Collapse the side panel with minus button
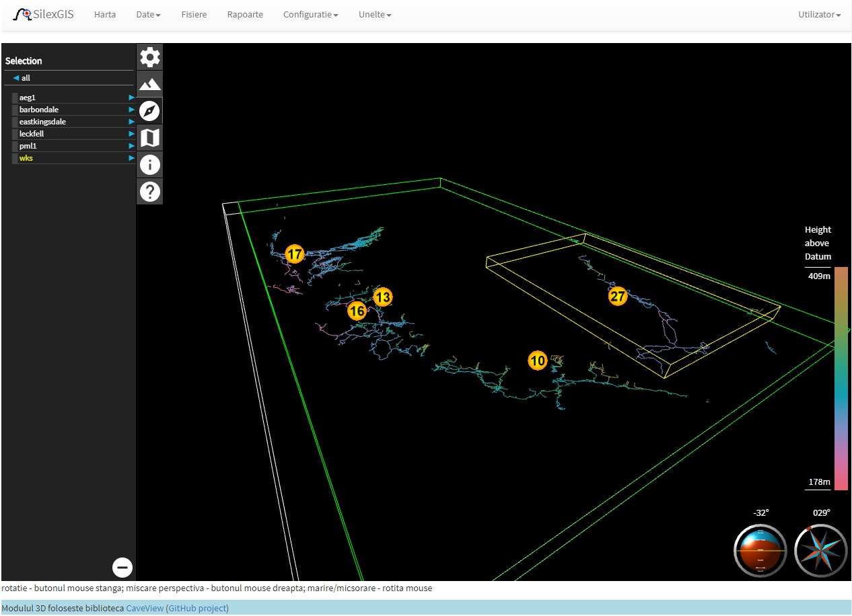The width and height of the screenshot is (852, 616). [122, 568]
